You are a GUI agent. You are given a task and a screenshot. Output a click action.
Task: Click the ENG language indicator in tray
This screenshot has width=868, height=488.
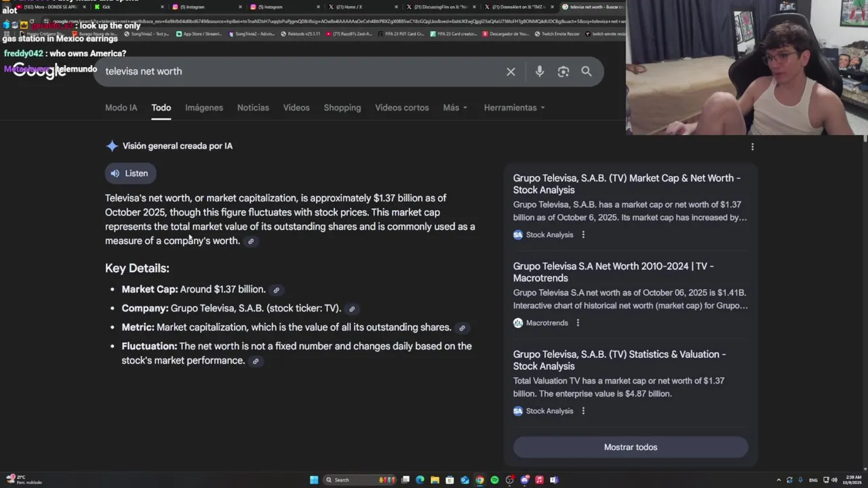click(813, 480)
